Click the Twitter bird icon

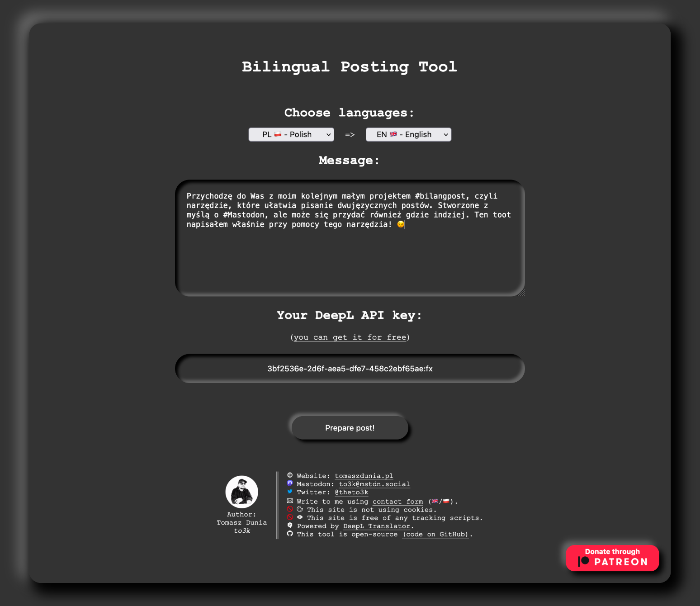pos(290,492)
